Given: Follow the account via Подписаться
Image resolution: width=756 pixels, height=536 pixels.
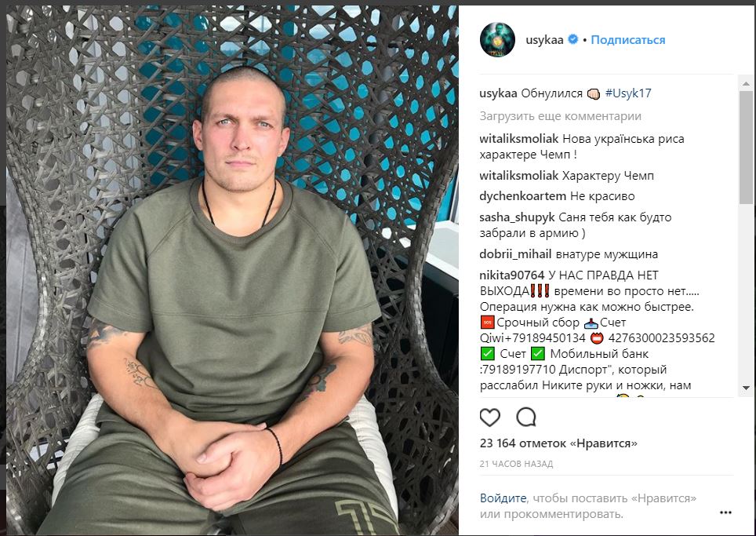Looking at the screenshot, I should [x=627, y=39].
